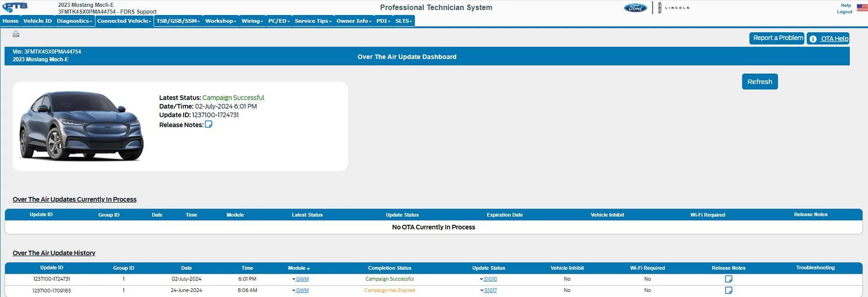Open the S1017 update status link

[x=490, y=290]
